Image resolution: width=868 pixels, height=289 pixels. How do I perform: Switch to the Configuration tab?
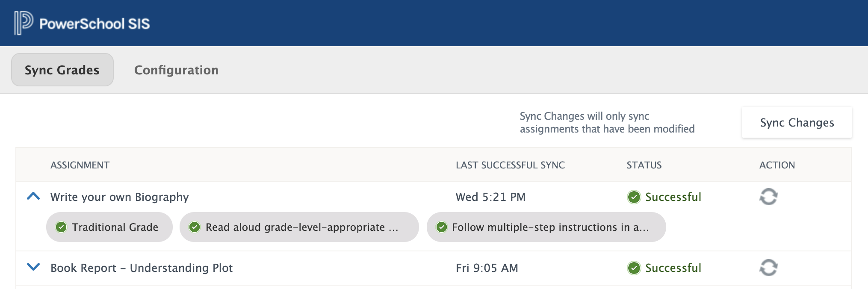(x=176, y=70)
